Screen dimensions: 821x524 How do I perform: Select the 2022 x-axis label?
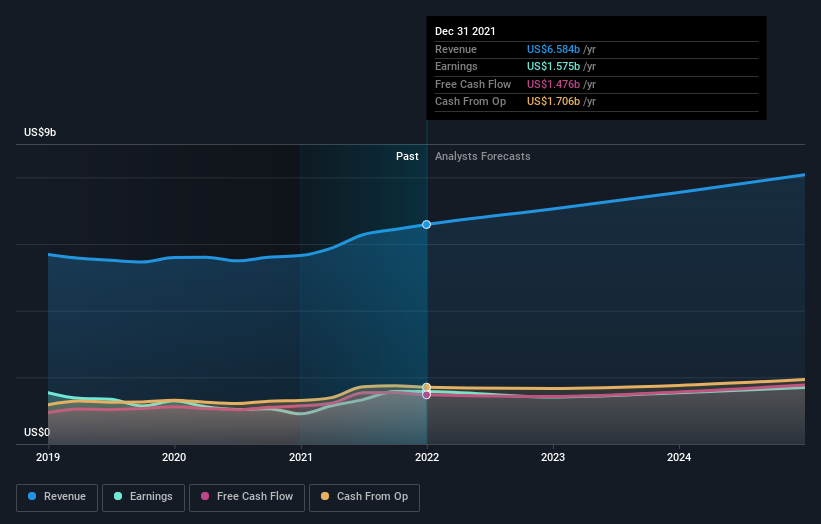point(427,458)
